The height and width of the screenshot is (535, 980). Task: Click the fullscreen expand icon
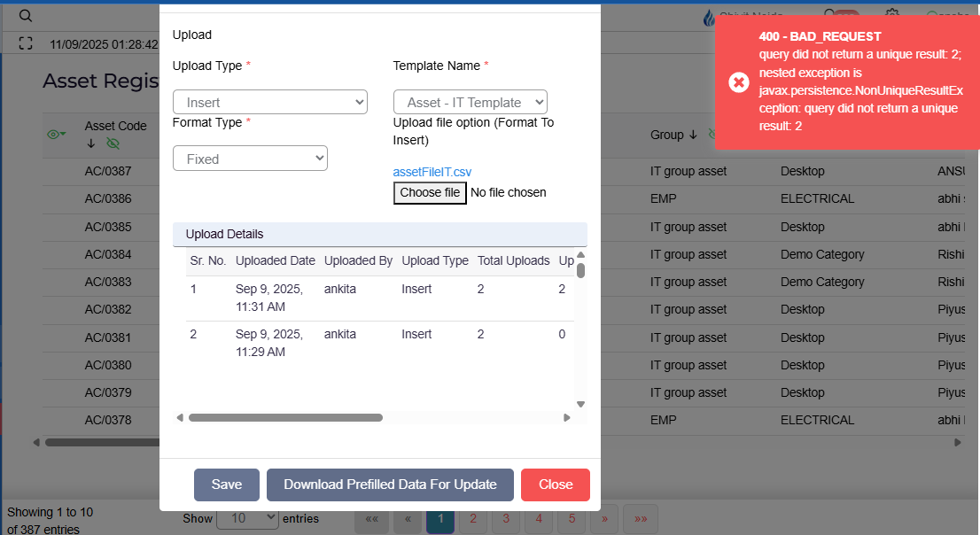(x=26, y=43)
